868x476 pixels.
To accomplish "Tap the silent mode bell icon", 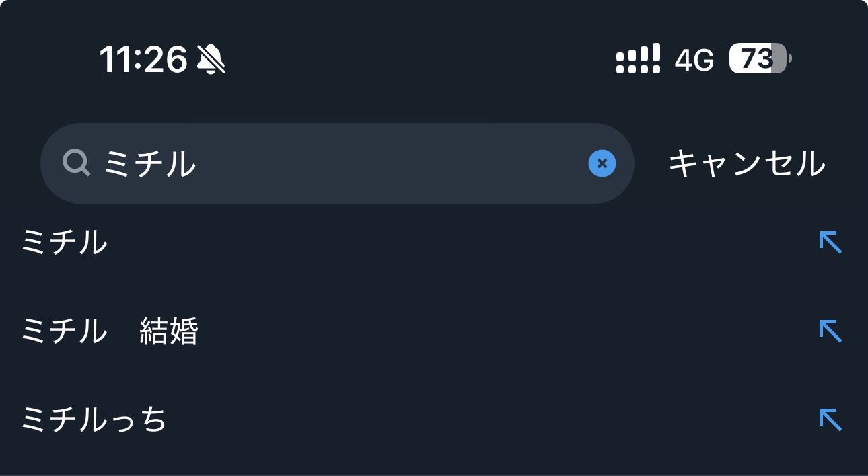I will coord(211,60).
